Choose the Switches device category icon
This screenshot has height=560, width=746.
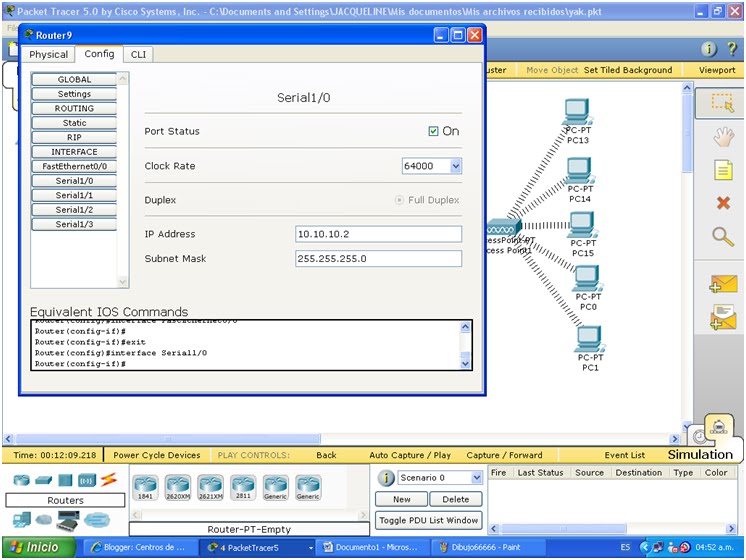tap(43, 481)
